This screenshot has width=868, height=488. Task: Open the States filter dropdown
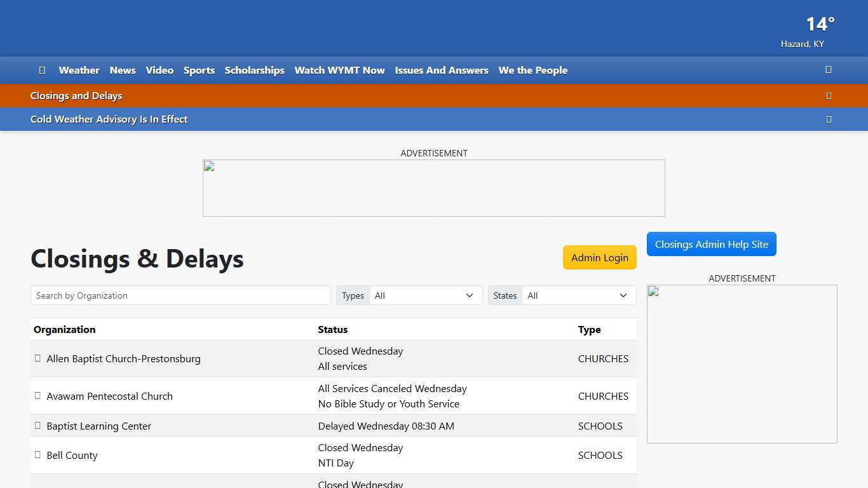(x=578, y=295)
